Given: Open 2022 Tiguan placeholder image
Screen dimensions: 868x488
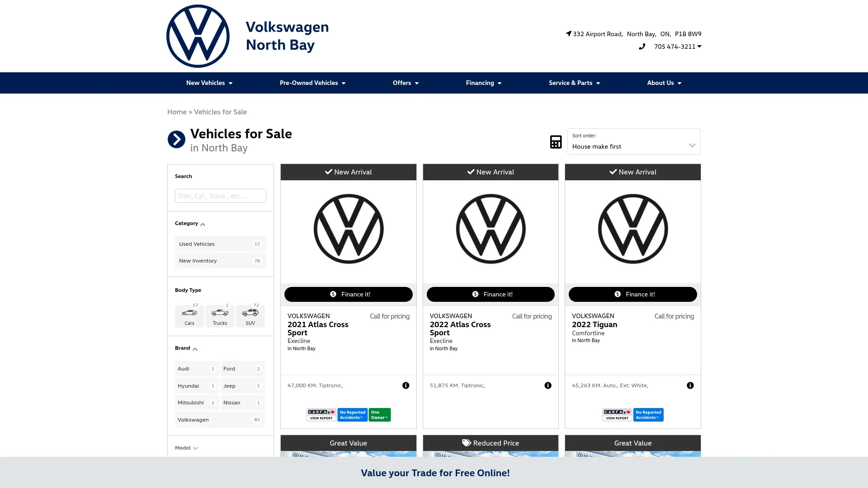Looking at the screenshot, I should click(x=633, y=229).
